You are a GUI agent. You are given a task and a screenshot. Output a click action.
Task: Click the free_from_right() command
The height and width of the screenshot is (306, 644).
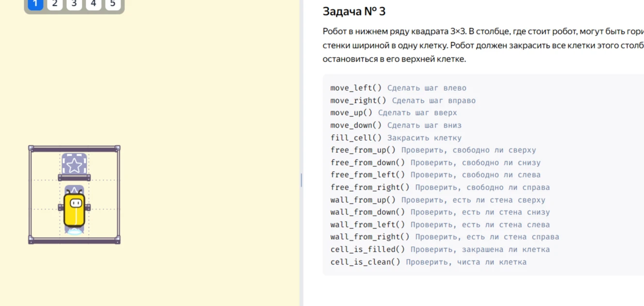370,187
